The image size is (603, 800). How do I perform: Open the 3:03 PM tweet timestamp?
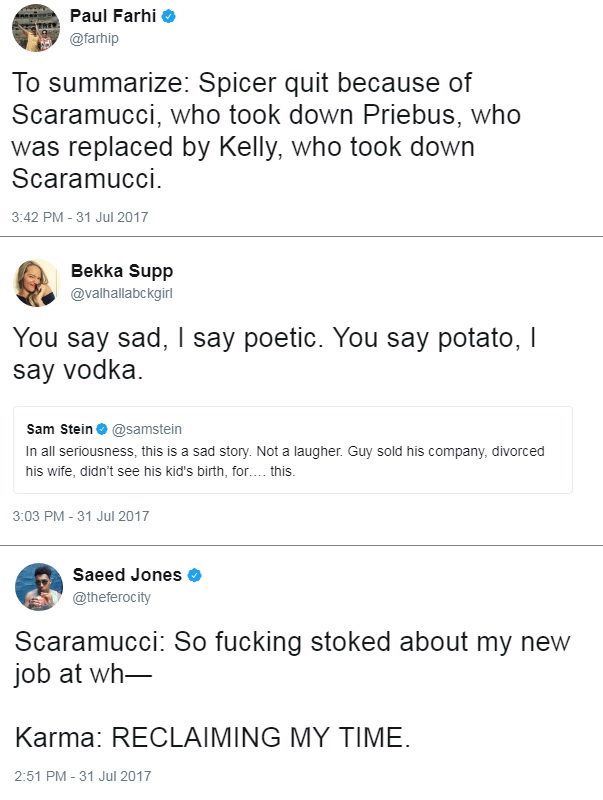coord(81,516)
